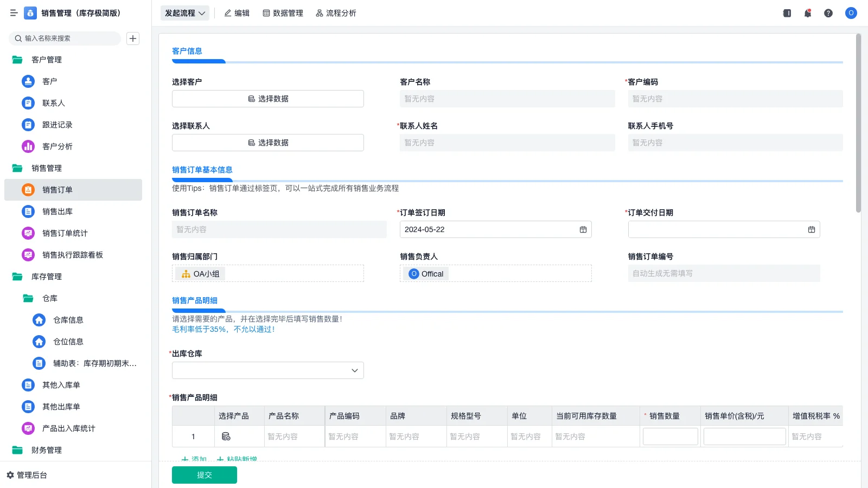
Task: Expand the 发起流程 dropdown
Action: [x=184, y=13]
